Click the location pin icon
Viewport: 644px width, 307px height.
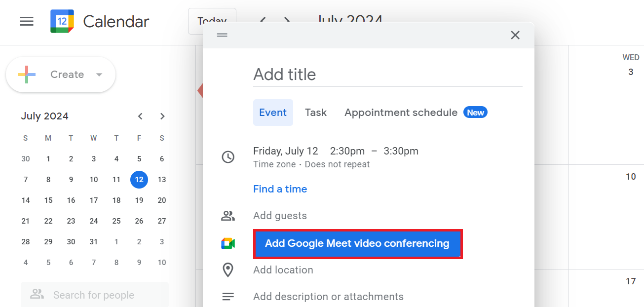(x=228, y=270)
